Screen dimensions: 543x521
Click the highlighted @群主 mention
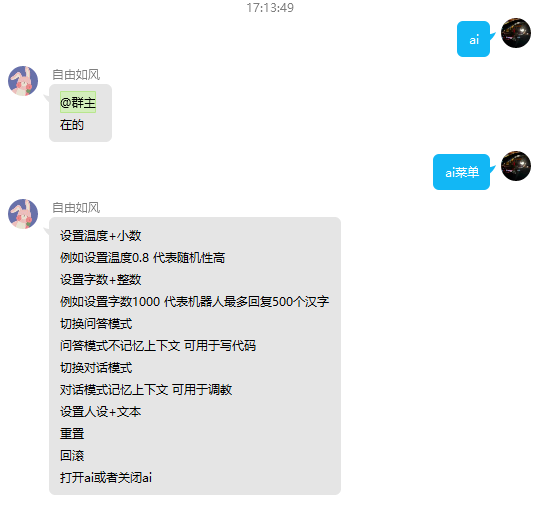[x=78, y=102]
